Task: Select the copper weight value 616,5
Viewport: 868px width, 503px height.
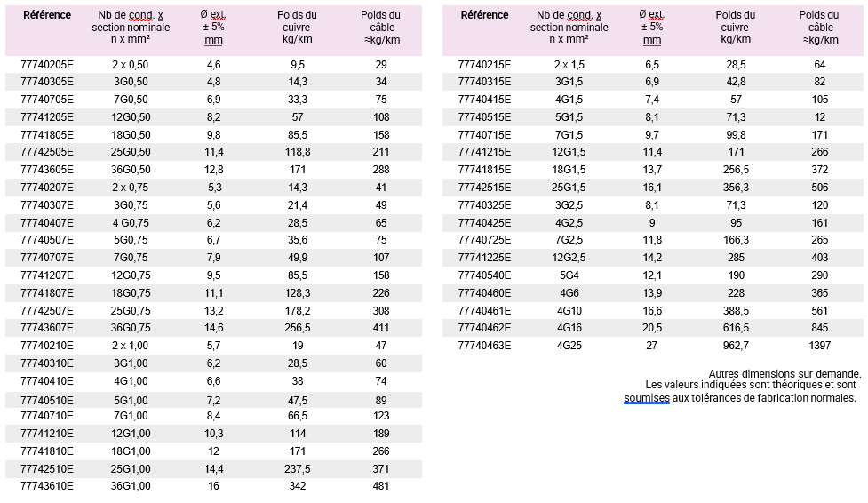Action: (x=736, y=327)
